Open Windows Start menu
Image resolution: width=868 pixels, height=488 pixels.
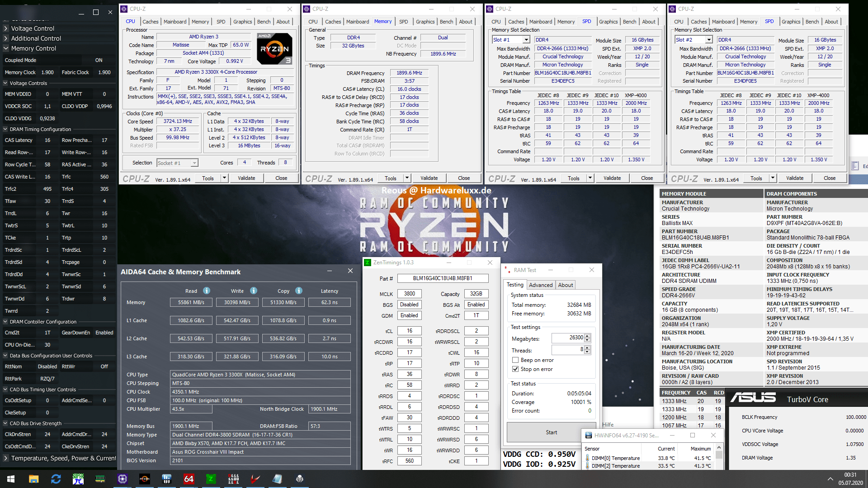11,479
